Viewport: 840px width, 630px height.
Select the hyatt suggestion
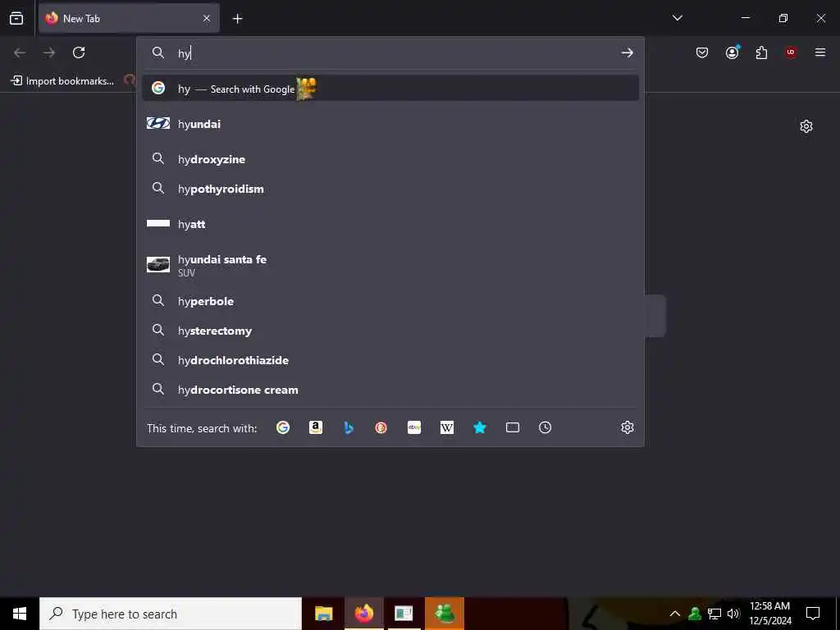pos(390,224)
